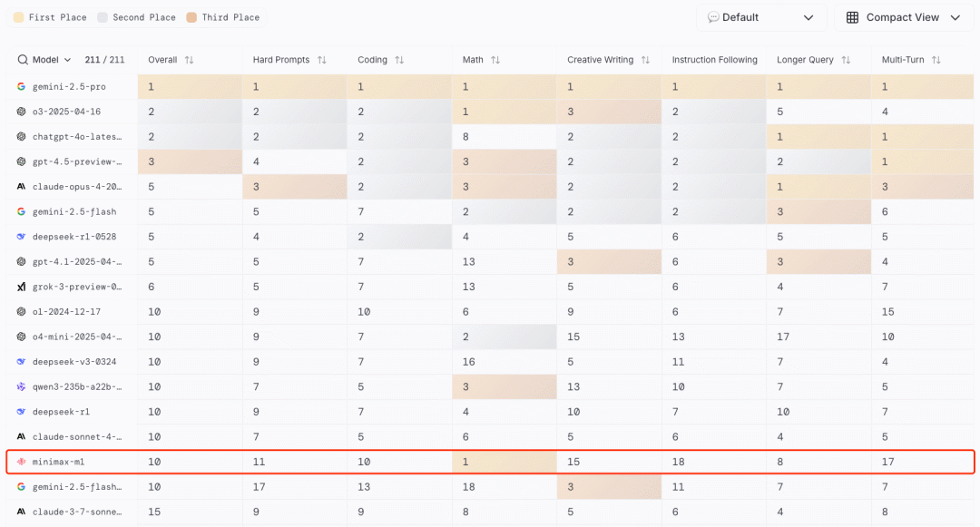Sort the Multi-Turn column with arrows icon
The width and height of the screenshot is (980, 527).
point(936,60)
